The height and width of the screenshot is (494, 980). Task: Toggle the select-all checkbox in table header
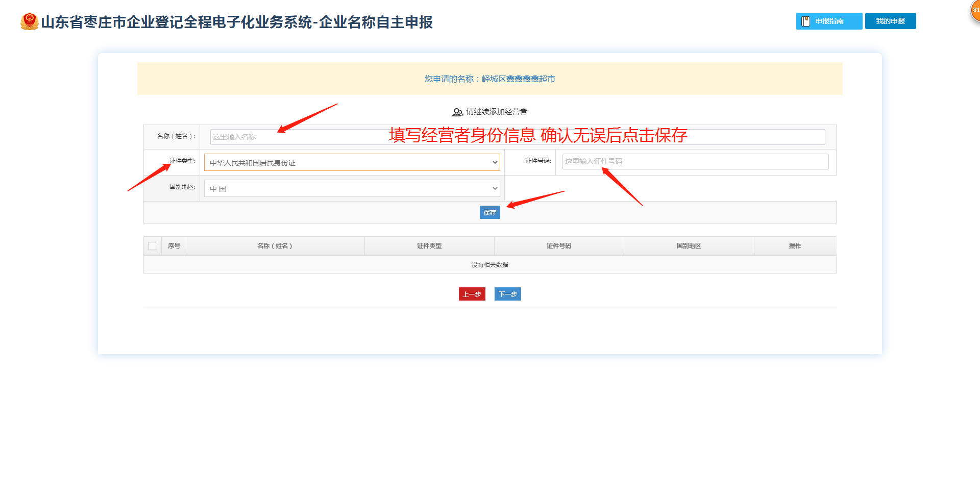click(x=152, y=246)
